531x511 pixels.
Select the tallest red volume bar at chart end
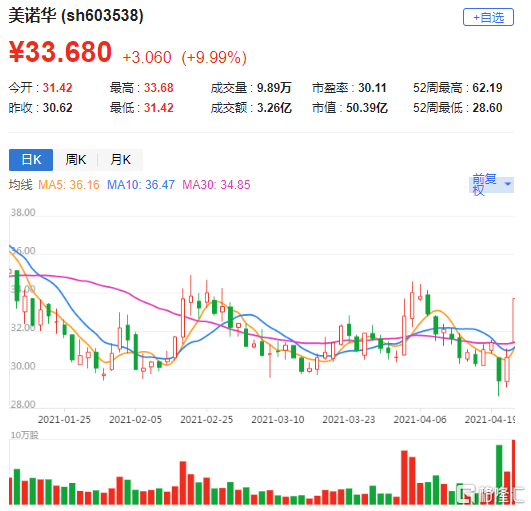pos(513,472)
